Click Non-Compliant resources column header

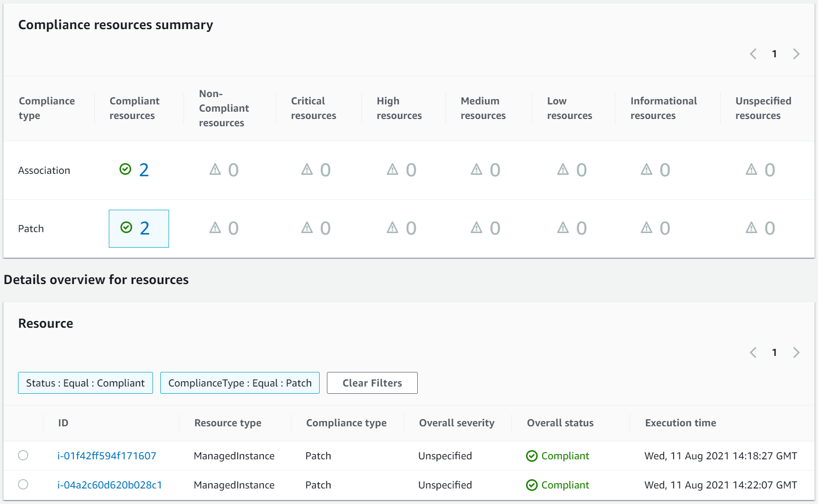pyautogui.click(x=224, y=108)
